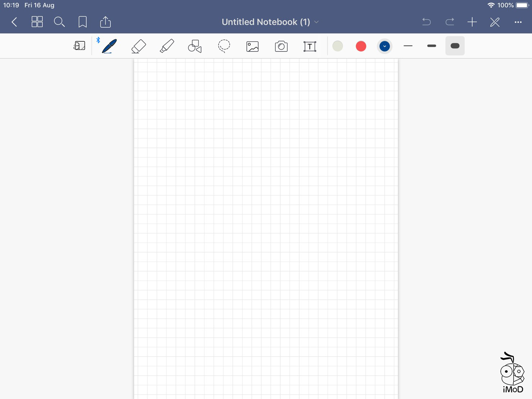Select the thin stroke width
The height and width of the screenshot is (399, 532).
[408, 46]
